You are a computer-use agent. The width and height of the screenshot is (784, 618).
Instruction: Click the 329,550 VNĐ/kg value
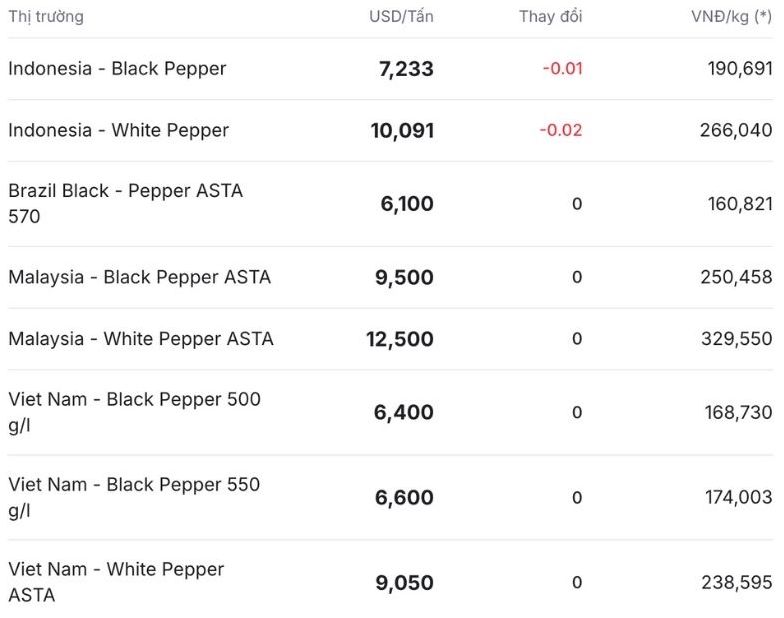(736, 339)
